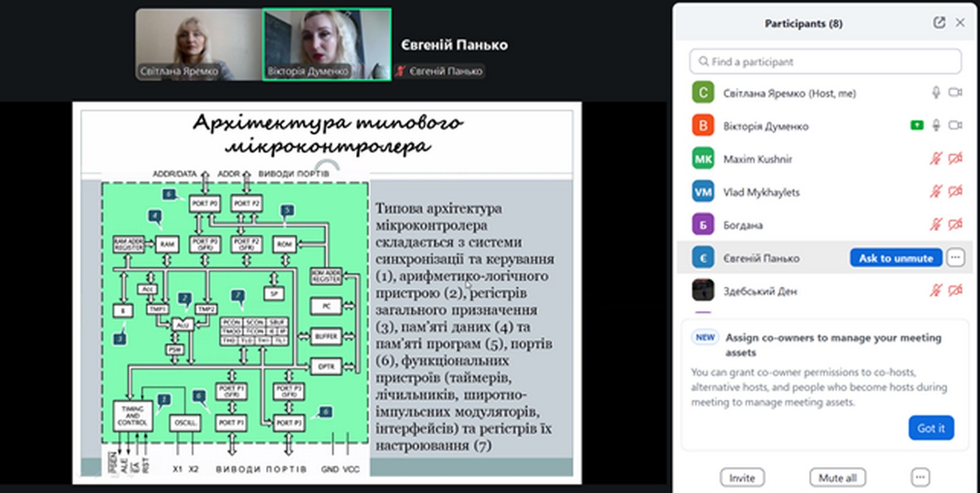Select Maxim Kushnir in the participant list
This screenshot has height=493, width=980.
pos(757,159)
